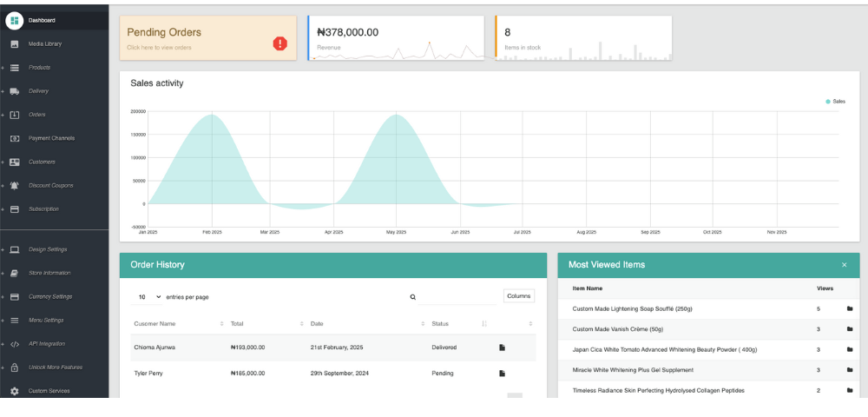
Task: Expand the Delivery menu plus sign
Action: (x=3, y=91)
